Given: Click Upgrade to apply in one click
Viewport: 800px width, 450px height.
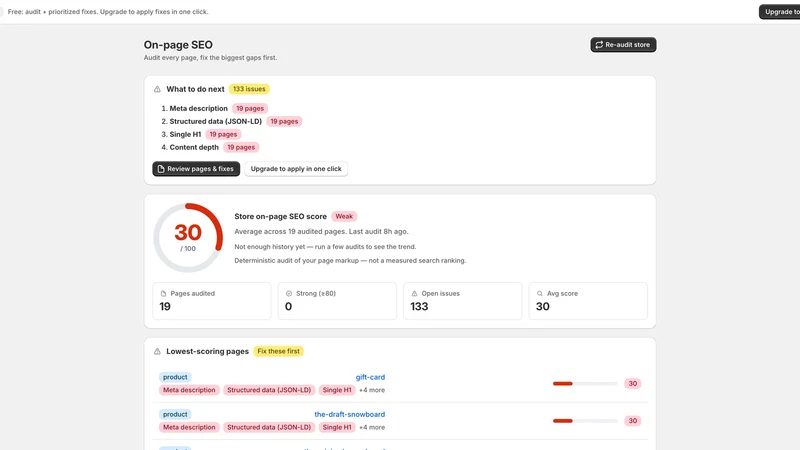Looking at the screenshot, I should [296, 169].
